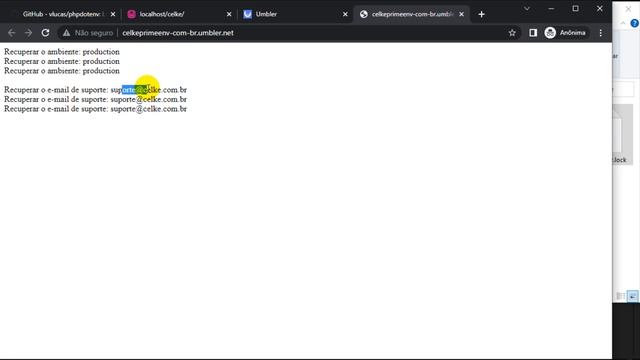Expand the tab search chevron
Viewport: 640px width, 360px height.
click(527, 9)
